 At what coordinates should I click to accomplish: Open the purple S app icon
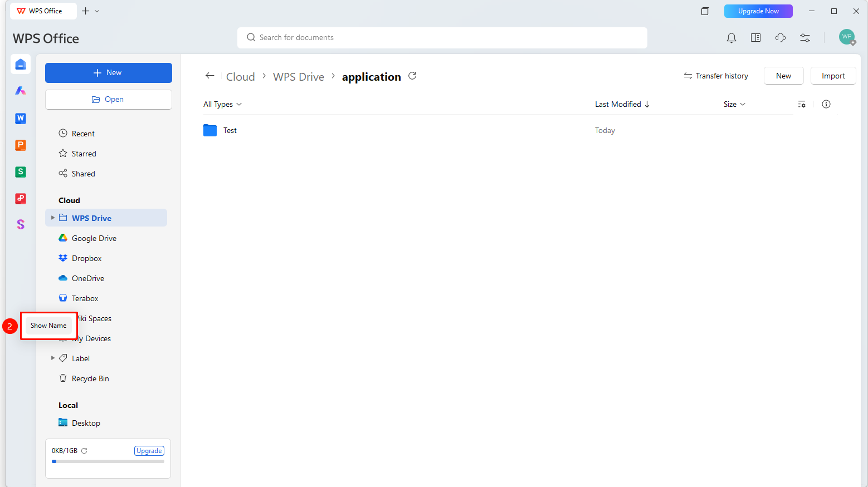(x=21, y=224)
